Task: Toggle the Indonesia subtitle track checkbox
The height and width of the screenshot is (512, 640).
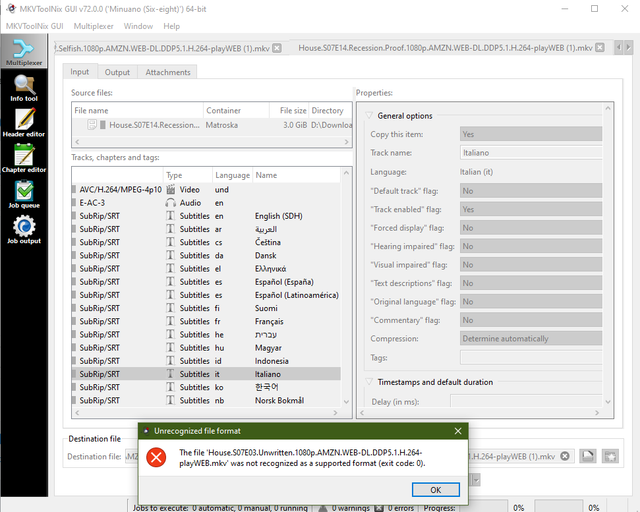Action: pos(74,361)
